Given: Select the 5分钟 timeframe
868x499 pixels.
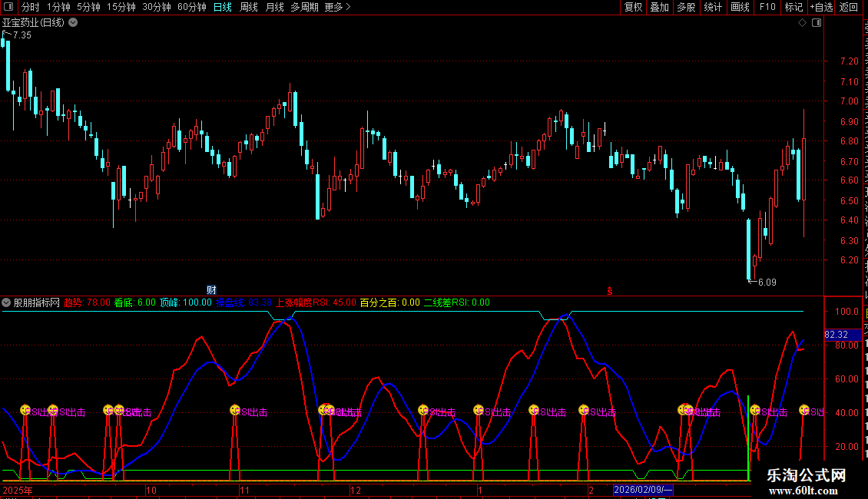Looking at the screenshot, I should click(88, 7).
